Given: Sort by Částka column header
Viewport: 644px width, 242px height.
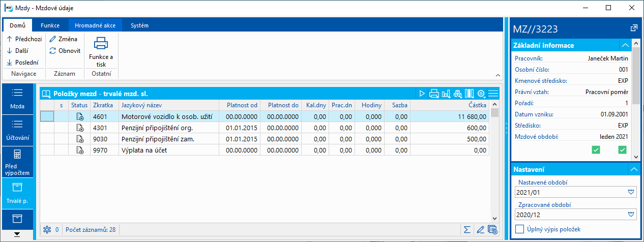Looking at the screenshot, I should [449, 105].
